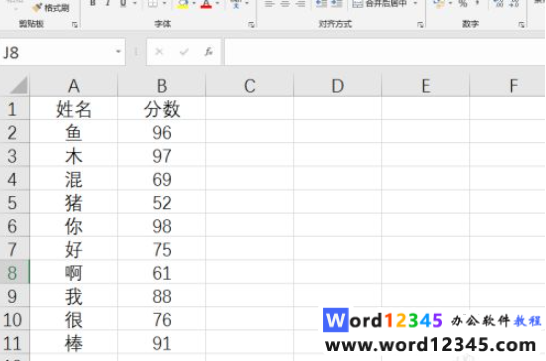Click the score cell 88
The image size is (546, 361).
coord(162,296)
